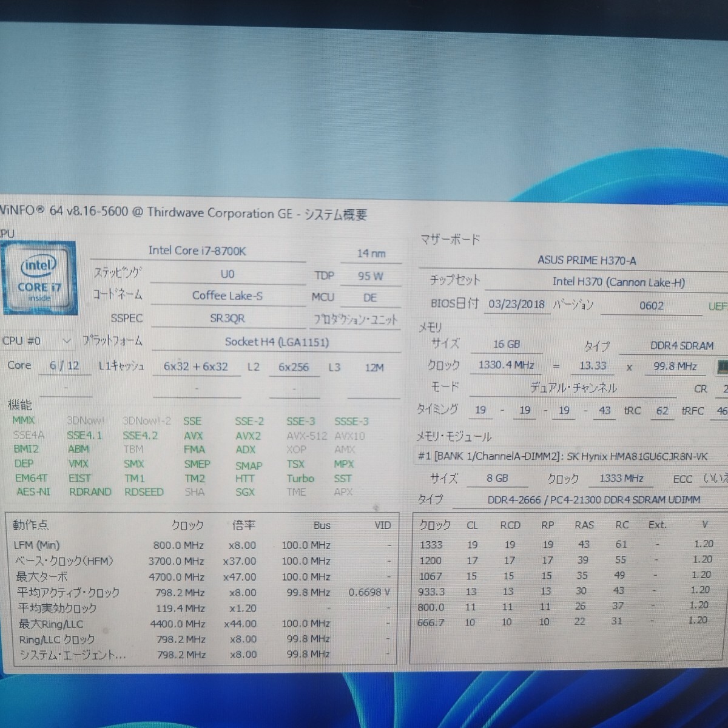The height and width of the screenshot is (728, 728).
Task: Click the 6x32 + 6x32 L1 cache value
Action: (196, 367)
